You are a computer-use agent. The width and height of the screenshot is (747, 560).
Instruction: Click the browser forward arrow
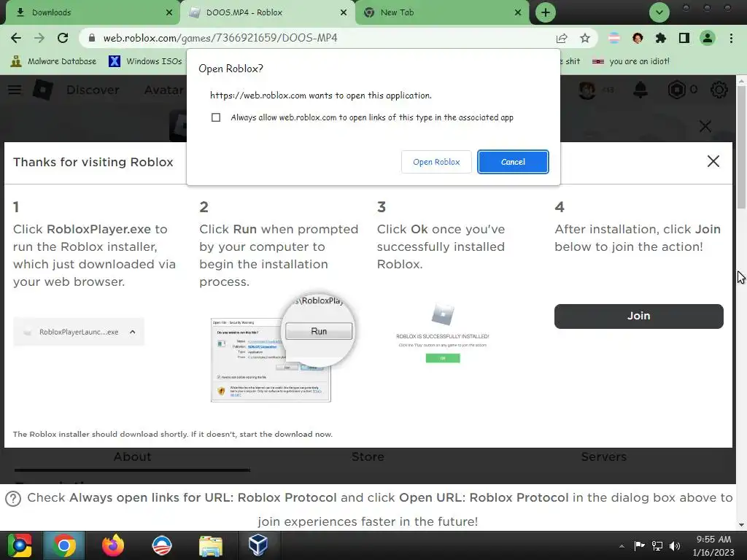(39, 38)
